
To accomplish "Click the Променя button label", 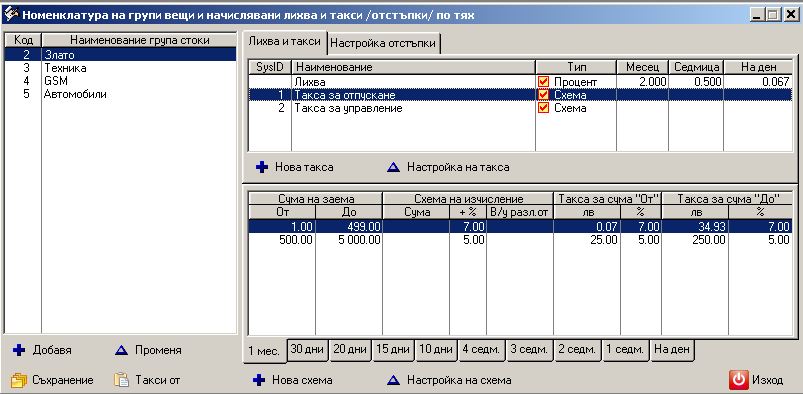I will [158, 350].
